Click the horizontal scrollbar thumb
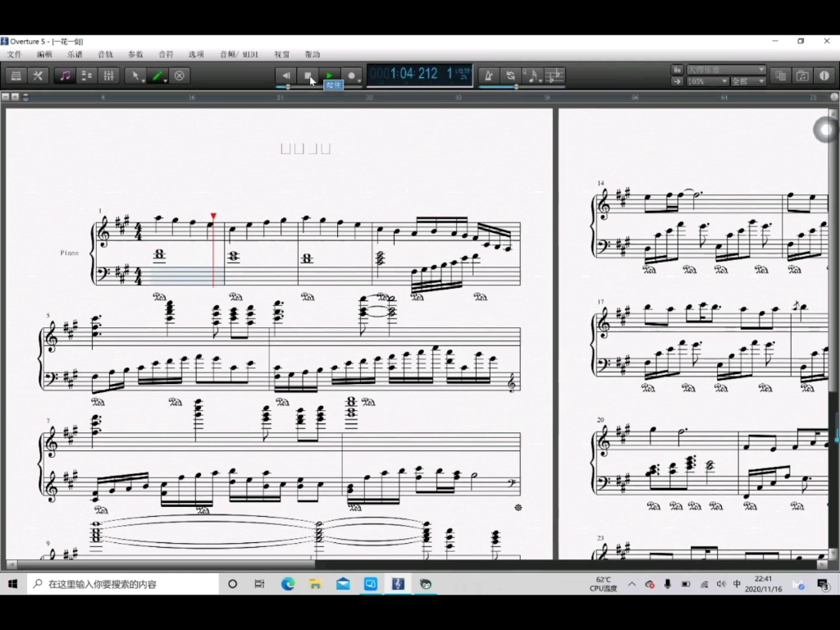Viewport: 840px width, 630px height. (166, 564)
